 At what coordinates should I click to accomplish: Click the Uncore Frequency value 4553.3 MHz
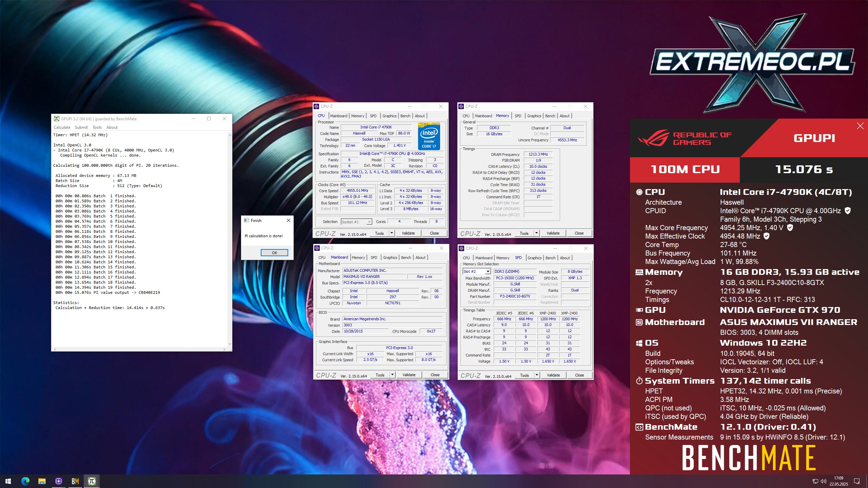click(567, 140)
